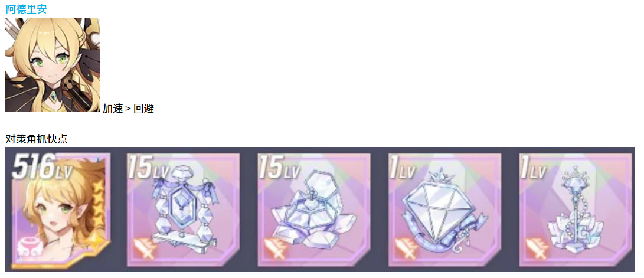Click the blonde character portrait image
This screenshot has width=644, height=278.
point(53,65)
